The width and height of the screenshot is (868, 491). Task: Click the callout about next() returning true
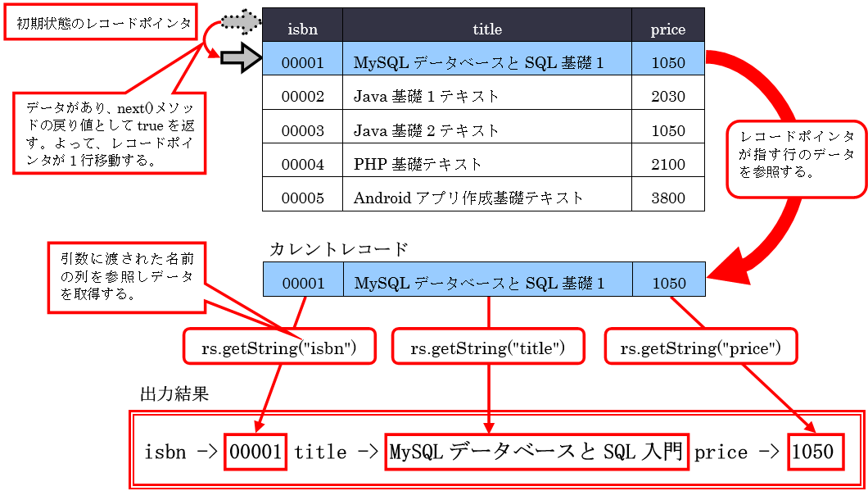point(110,131)
